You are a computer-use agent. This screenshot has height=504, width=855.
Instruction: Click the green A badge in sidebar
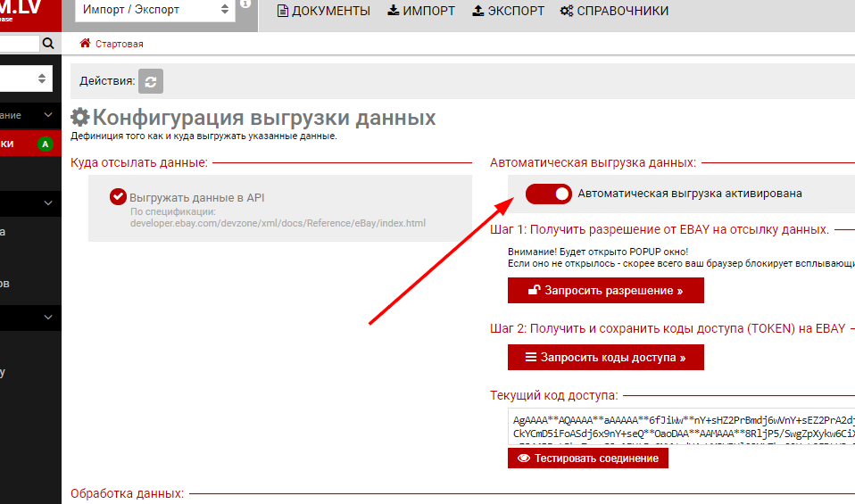(x=45, y=144)
